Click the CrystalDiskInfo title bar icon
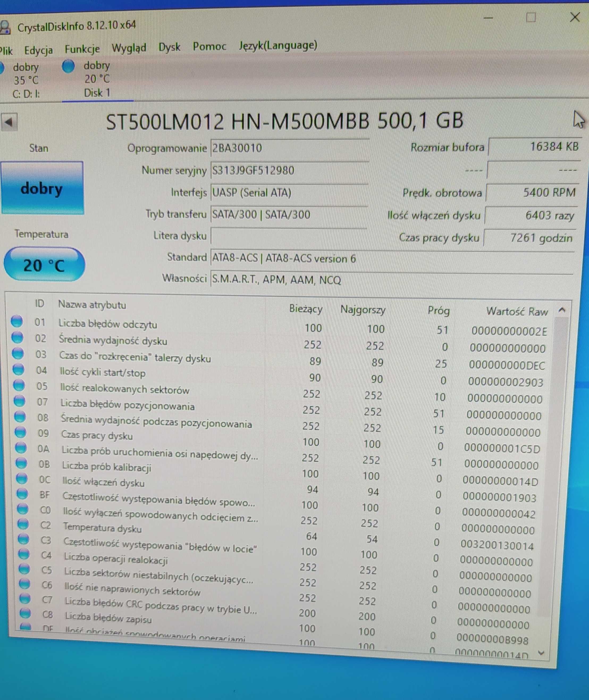The image size is (589, 700). click(x=5, y=27)
